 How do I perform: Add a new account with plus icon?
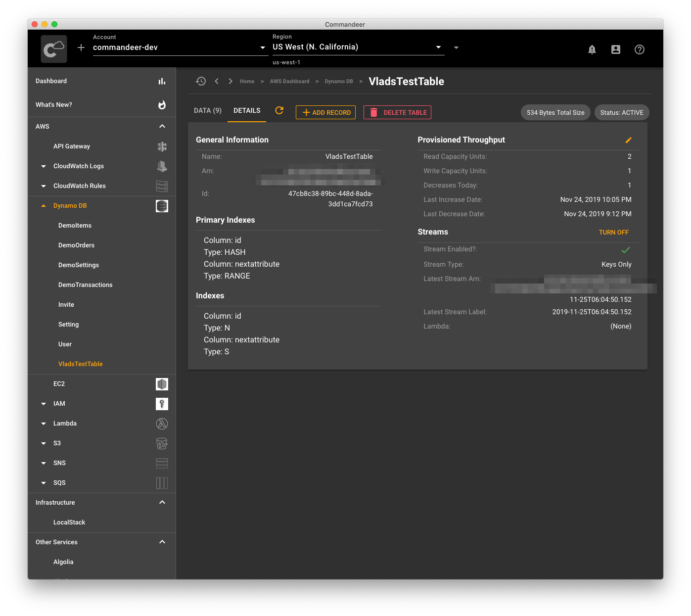click(81, 47)
